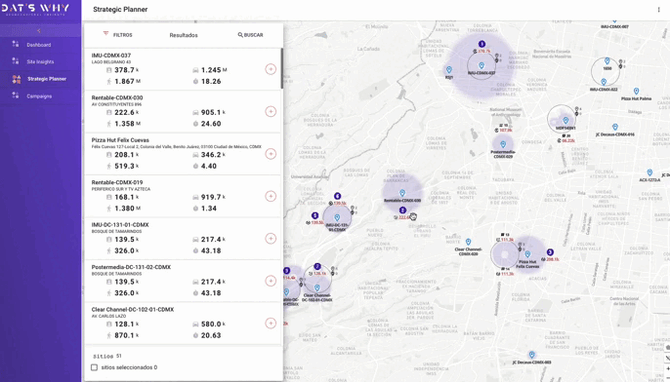The height and width of the screenshot is (382, 670).
Task: Select Strategic Planner in the sidebar
Action: click(47, 79)
